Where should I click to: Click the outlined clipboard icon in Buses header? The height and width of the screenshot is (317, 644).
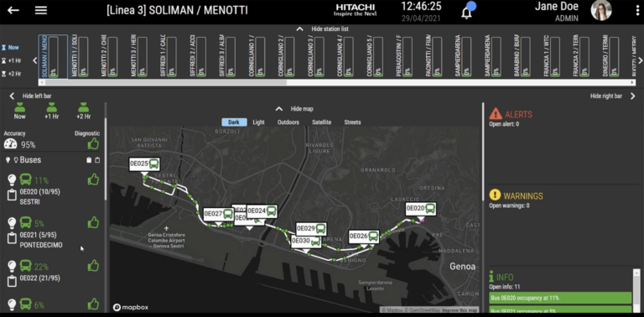click(x=97, y=160)
